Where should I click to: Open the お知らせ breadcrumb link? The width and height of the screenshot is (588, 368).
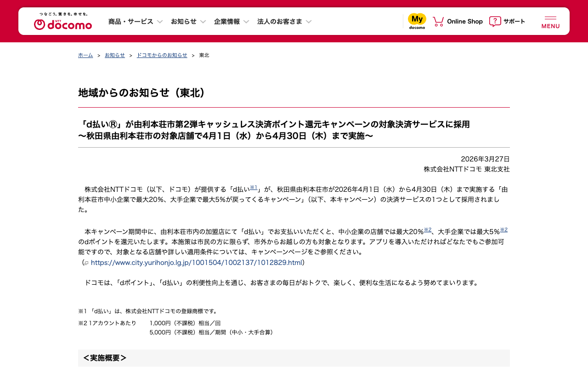pos(115,55)
